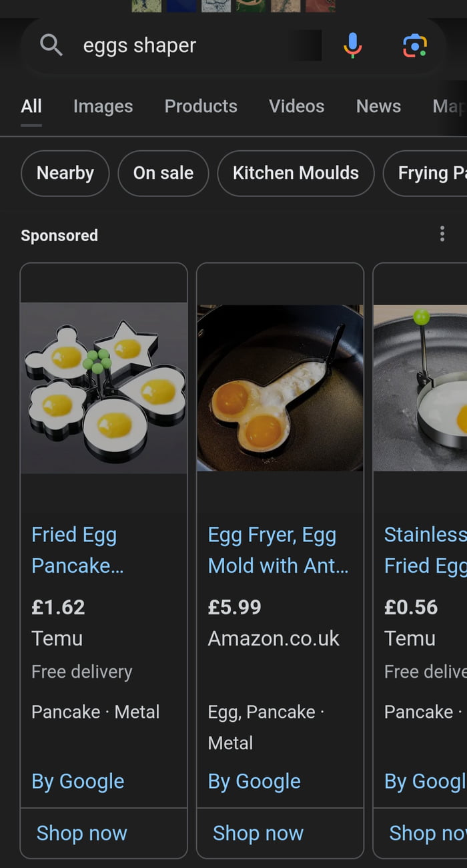The width and height of the screenshot is (467, 868).
Task: Tap Shop now under the Temu £1.62 listing
Action: 81,833
